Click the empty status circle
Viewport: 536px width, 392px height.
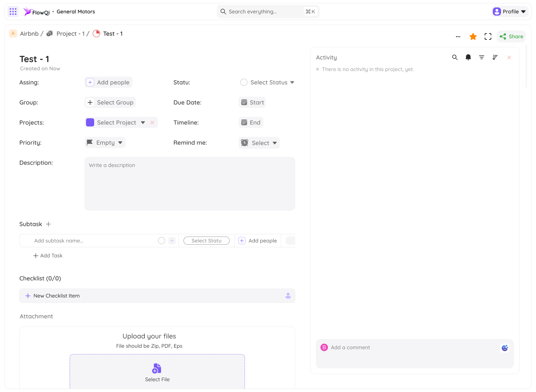tap(244, 82)
